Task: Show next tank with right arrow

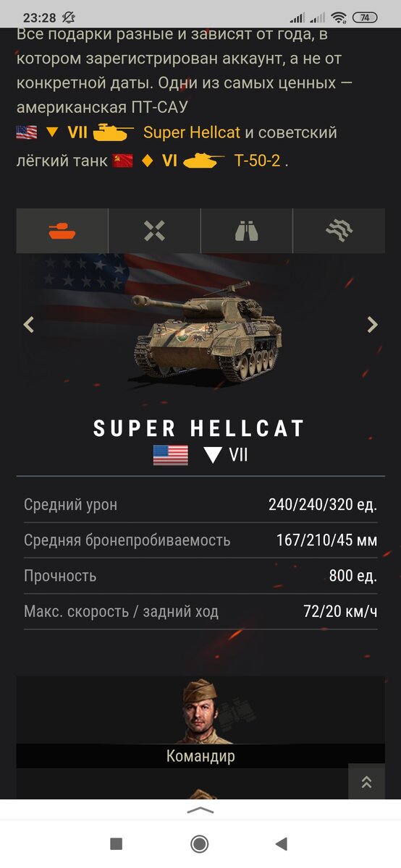Action: pyautogui.click(x=372, y=325)
